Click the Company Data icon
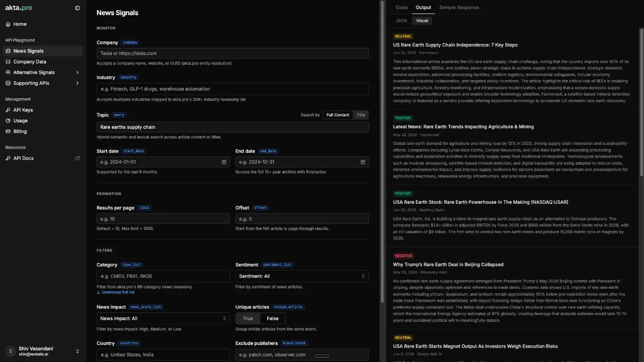The image size is (644, 362). pyautogui.click(x=8, y=62)
